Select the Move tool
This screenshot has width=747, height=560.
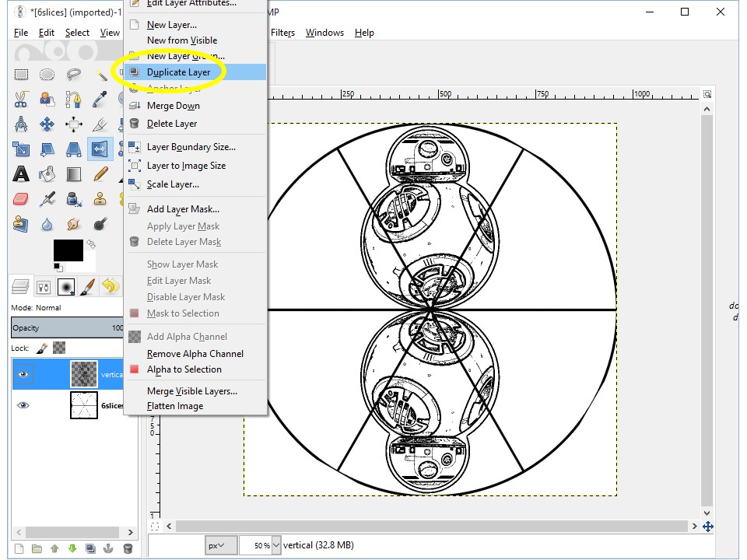coord(47,124)
